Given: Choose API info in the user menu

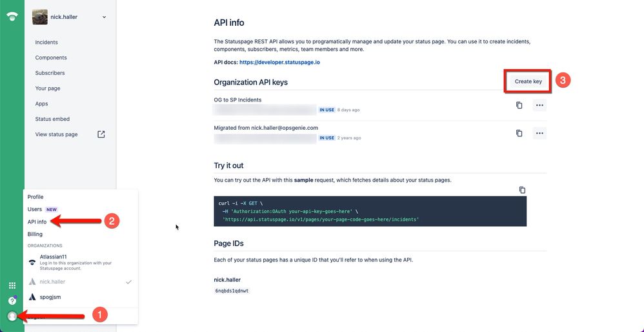Looking at the screenshot, I should (37, 222).
